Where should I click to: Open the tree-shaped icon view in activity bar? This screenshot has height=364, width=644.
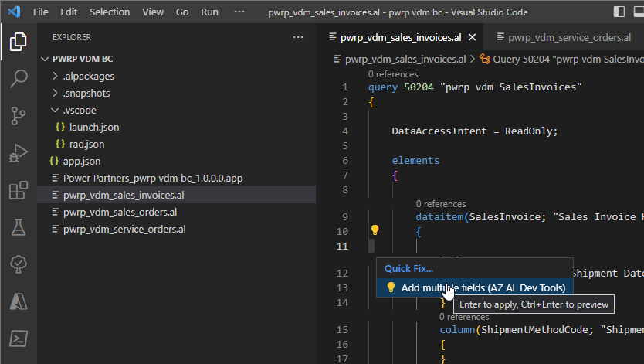point(18,264)
